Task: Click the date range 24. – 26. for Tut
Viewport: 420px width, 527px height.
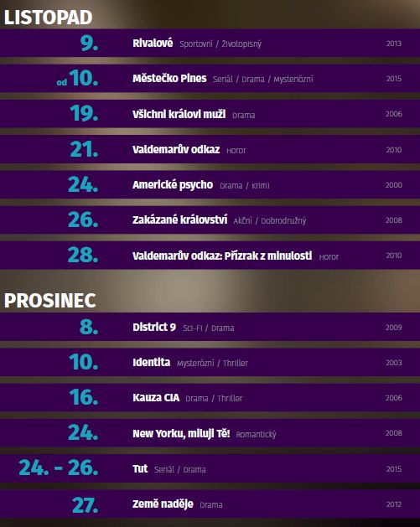Action: [x=59, y=468]
